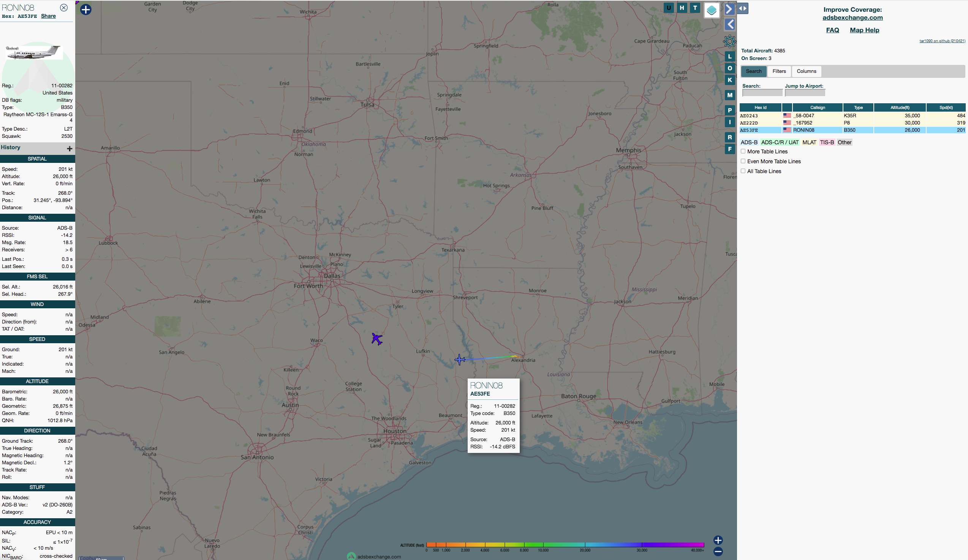The height and width of the screenshot is (560, 968).
Task: Select the AE222D aircraft row
Action: (x=853, y=123)
